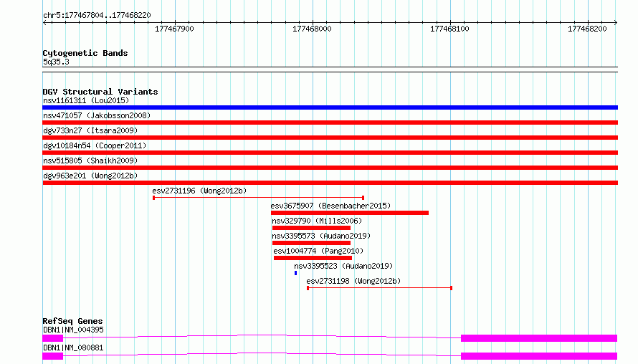The height and width of the screenshot is (364, 638).
Task: Select esv1004774 (Pang2010) variant label
Action: (x=318, y=251)
